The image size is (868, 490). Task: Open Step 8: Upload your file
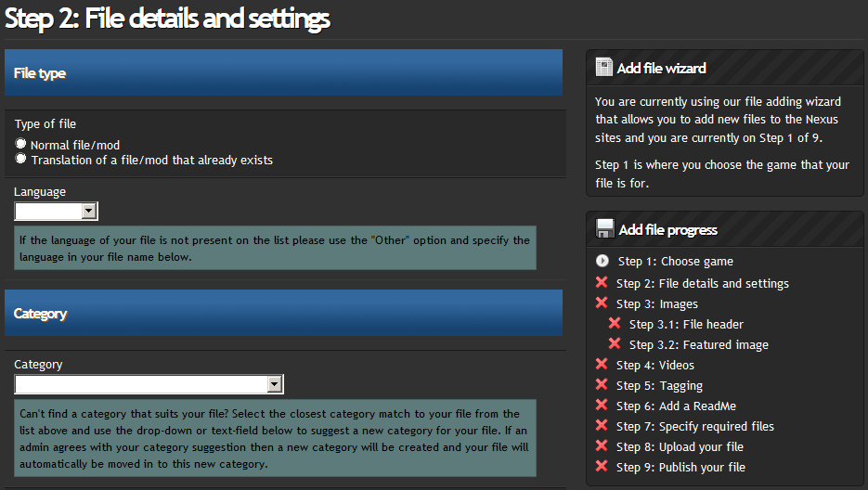pos(680,446)
